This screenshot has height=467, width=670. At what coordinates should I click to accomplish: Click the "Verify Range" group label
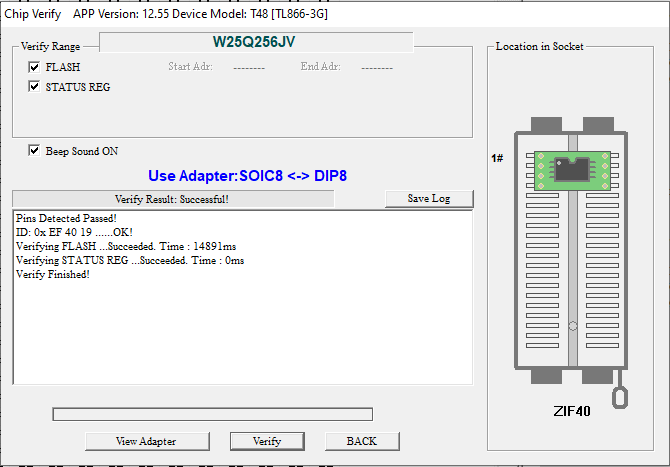(x=50, y=46)
